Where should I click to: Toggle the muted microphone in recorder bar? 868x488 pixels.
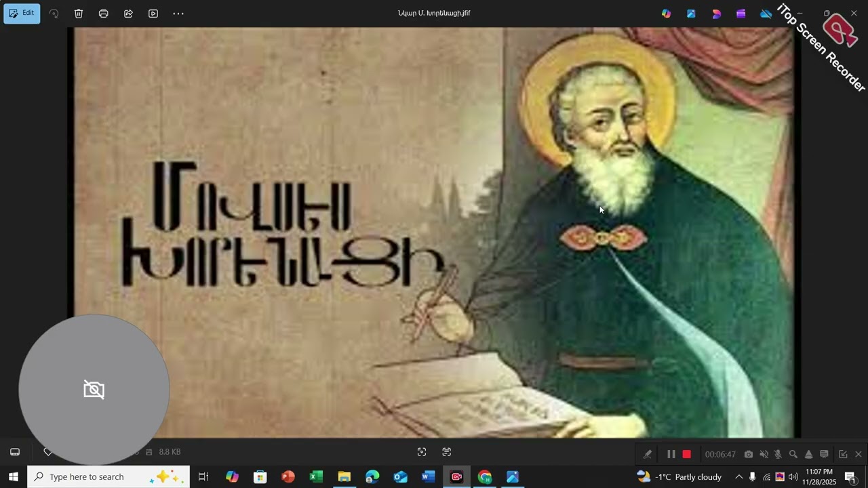tap(778, 454)
